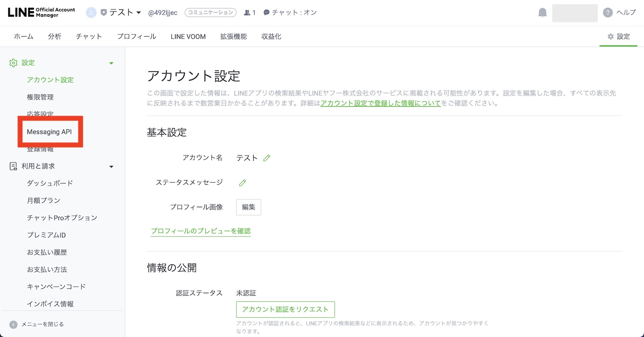Click the 利用と請求 billing icon
644x337 pixels.
[x=13, y=166]
